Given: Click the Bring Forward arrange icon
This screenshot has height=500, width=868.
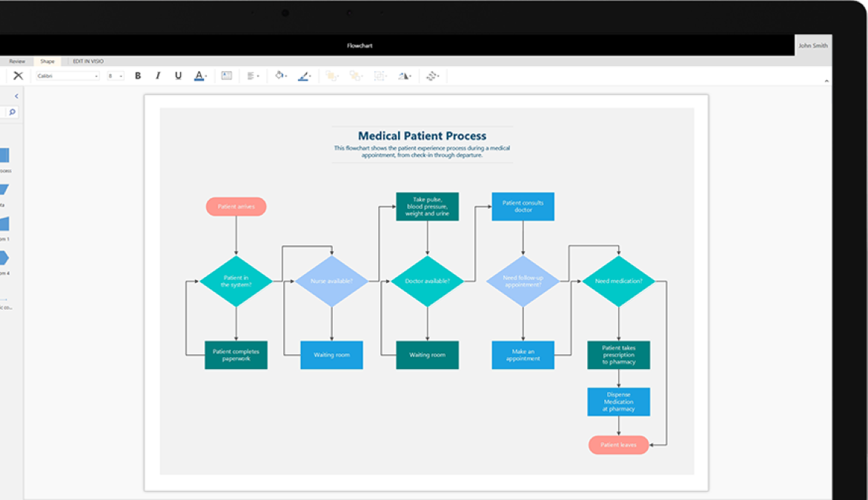Looking at the screenshot, I should (x=331, y=76).
